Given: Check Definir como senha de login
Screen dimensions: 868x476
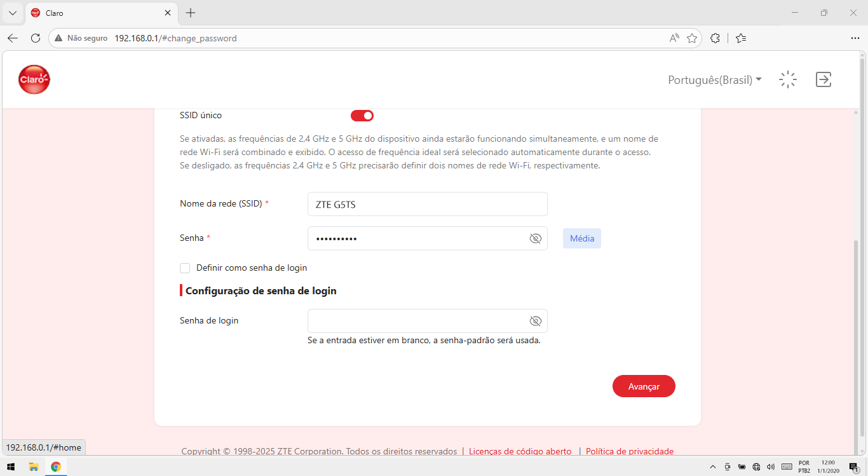Looking at the screenshot, I should click(x=185, y=268).
